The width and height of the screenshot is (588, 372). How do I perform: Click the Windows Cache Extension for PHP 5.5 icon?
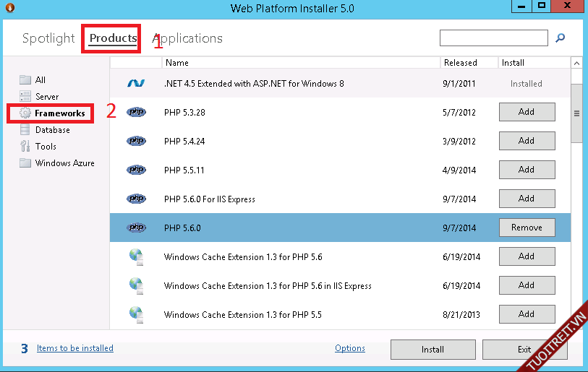(x=135, y=314)
